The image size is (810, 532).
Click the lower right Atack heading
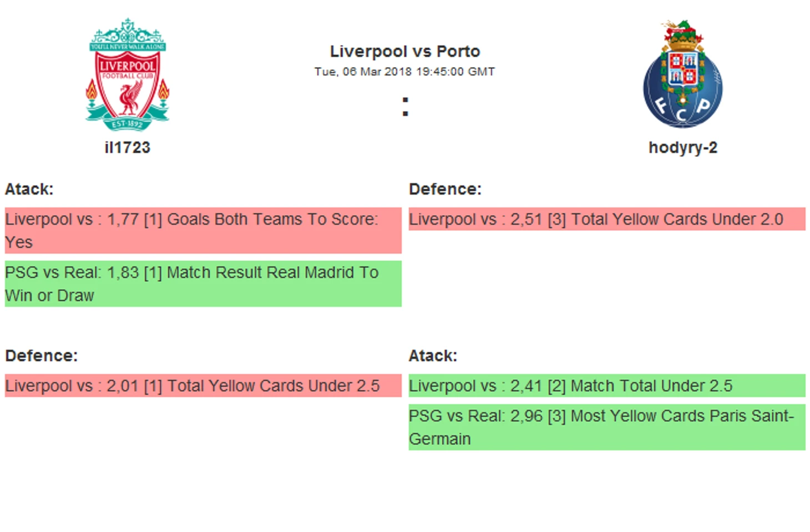pyautogui.click(x=433, y=356)
